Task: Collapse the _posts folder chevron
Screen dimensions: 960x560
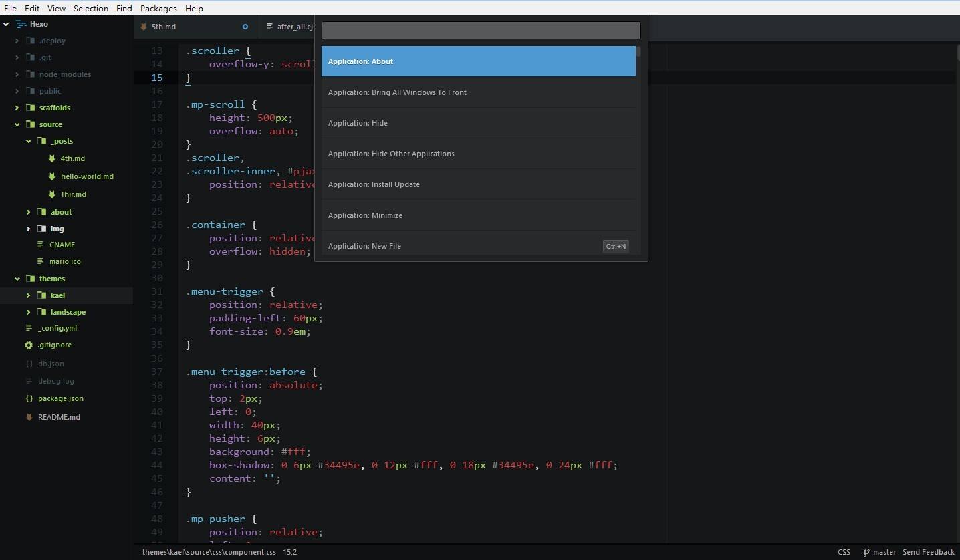Action: 28,141
